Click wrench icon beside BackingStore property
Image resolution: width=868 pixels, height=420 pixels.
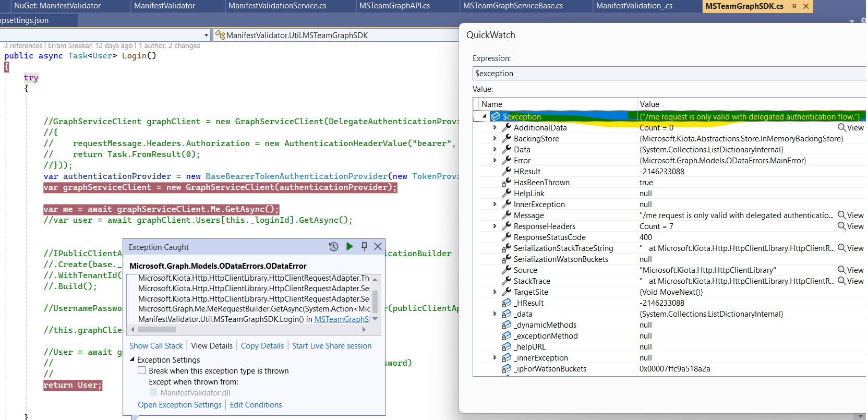click(507, 138)
